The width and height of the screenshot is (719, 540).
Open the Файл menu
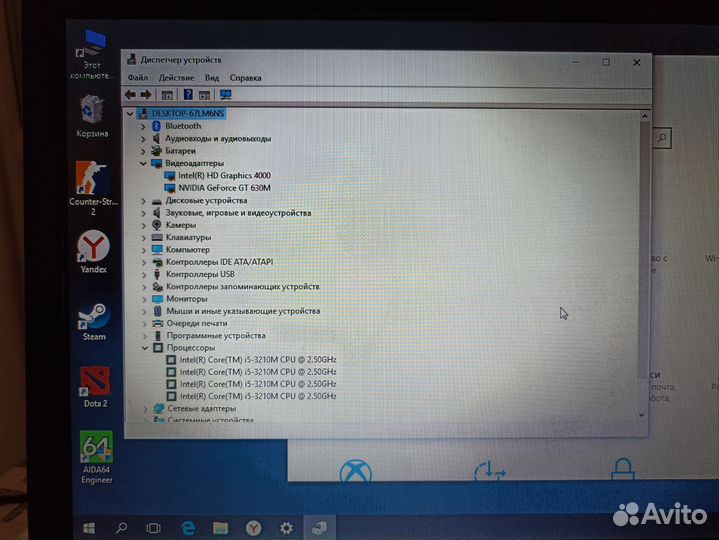coord(138,77)
